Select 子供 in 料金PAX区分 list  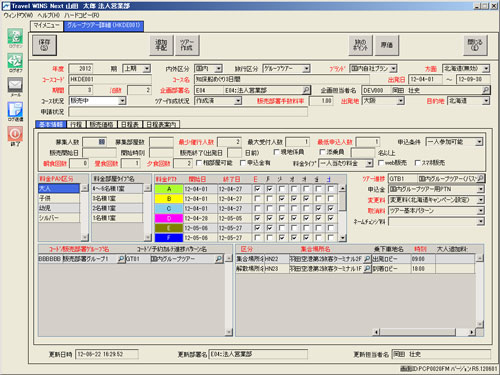click(x=59, y=198)
